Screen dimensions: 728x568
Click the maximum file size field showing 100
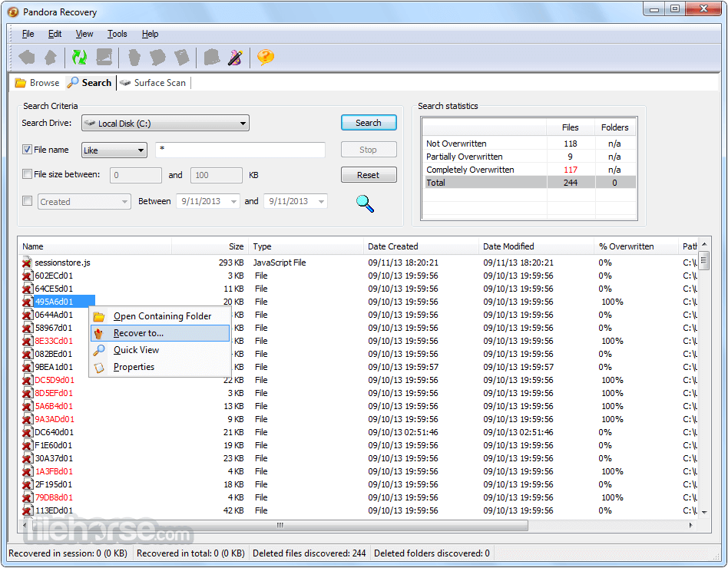(x=217, y=175)
